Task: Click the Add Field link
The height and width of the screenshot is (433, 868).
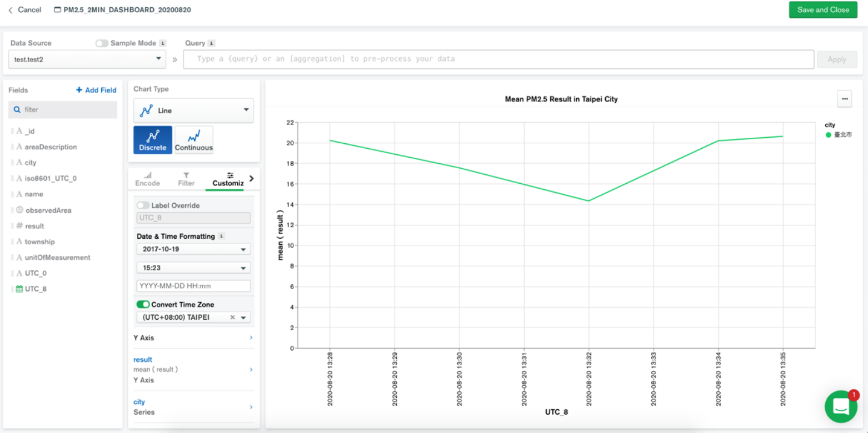Action: pyautogui.click(x=96, y=90)
